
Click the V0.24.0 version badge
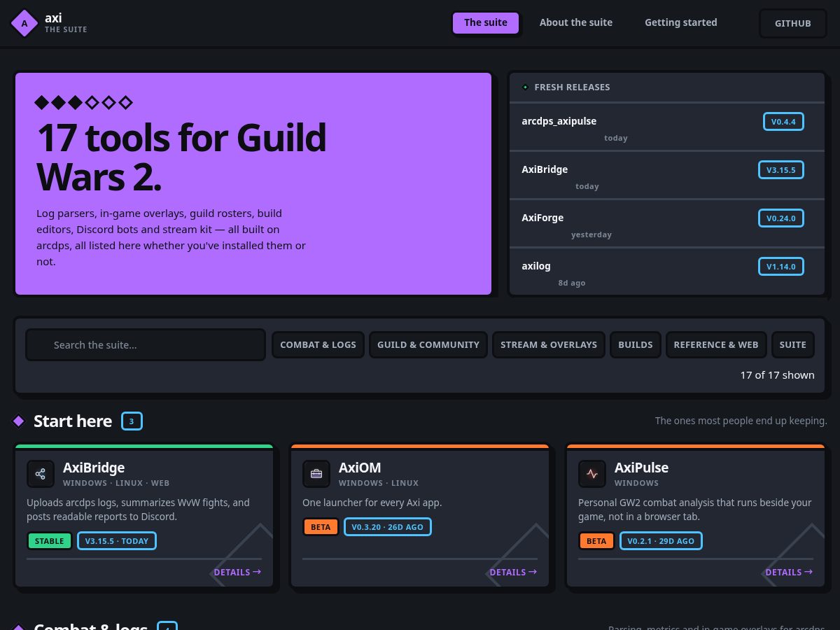(781, 218)
